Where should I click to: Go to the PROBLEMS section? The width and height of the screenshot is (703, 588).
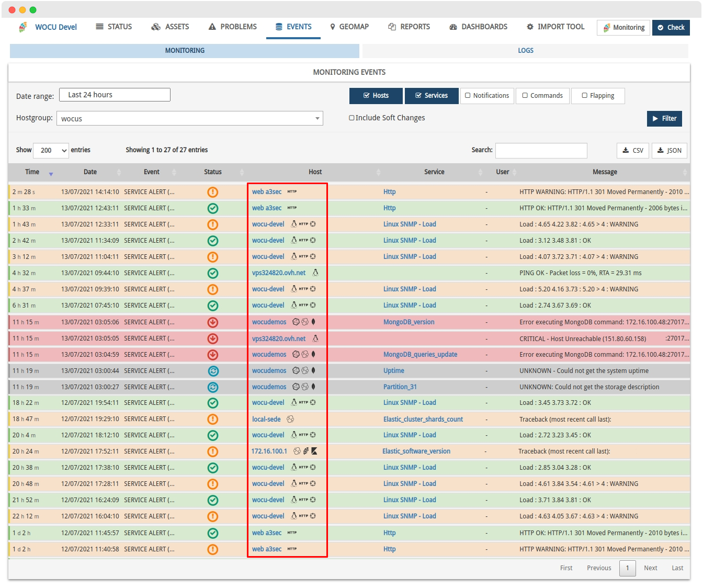233,27
